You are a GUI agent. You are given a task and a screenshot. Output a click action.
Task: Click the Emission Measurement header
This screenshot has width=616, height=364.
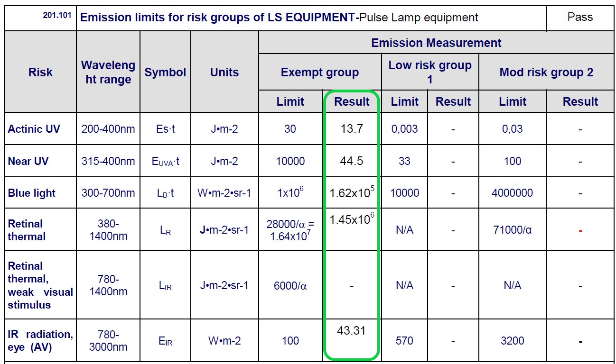tap(436, 43)
